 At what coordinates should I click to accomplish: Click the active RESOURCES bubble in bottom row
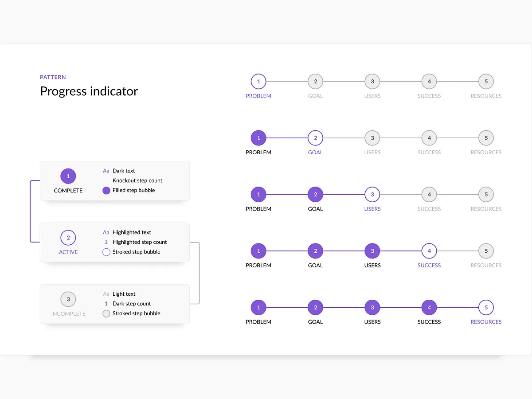[x=486, y=307]
